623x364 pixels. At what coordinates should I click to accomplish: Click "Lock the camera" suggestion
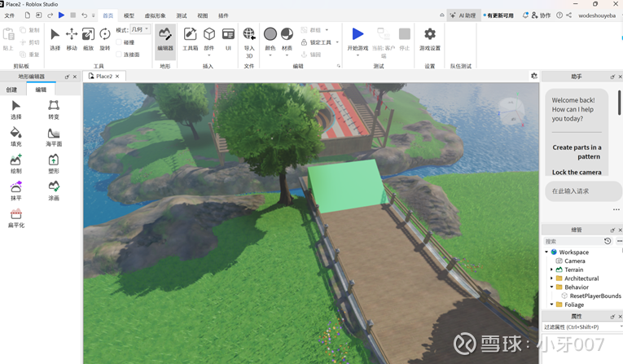pos(577,172)
